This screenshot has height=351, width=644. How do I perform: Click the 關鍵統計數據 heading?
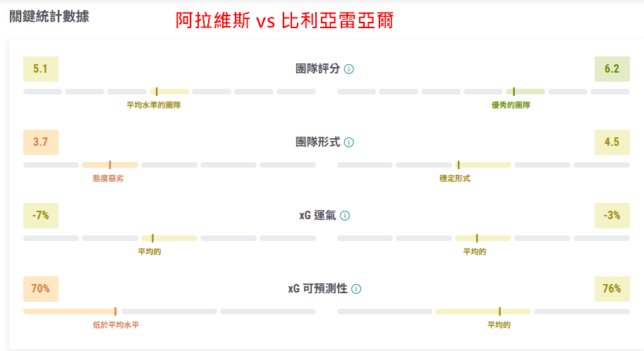pos(49,16)
